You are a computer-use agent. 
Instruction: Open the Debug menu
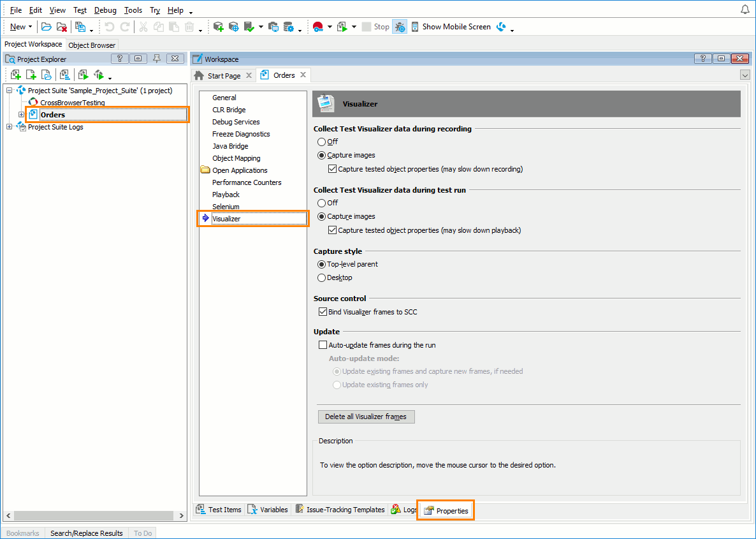(x=105, y=10)
